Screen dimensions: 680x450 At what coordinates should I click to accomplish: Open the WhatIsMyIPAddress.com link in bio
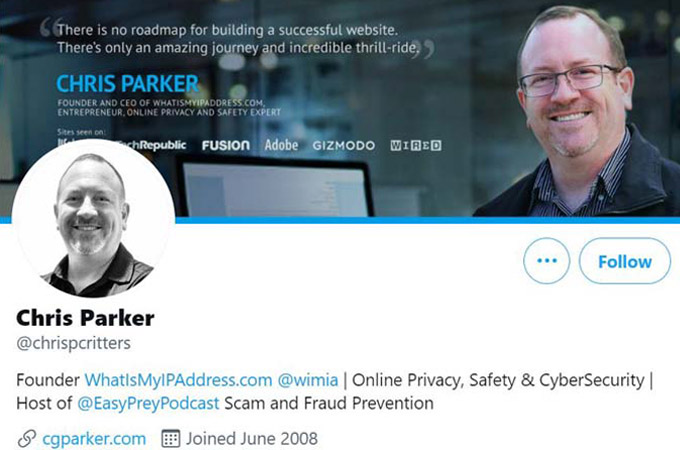tap(178, 380)
